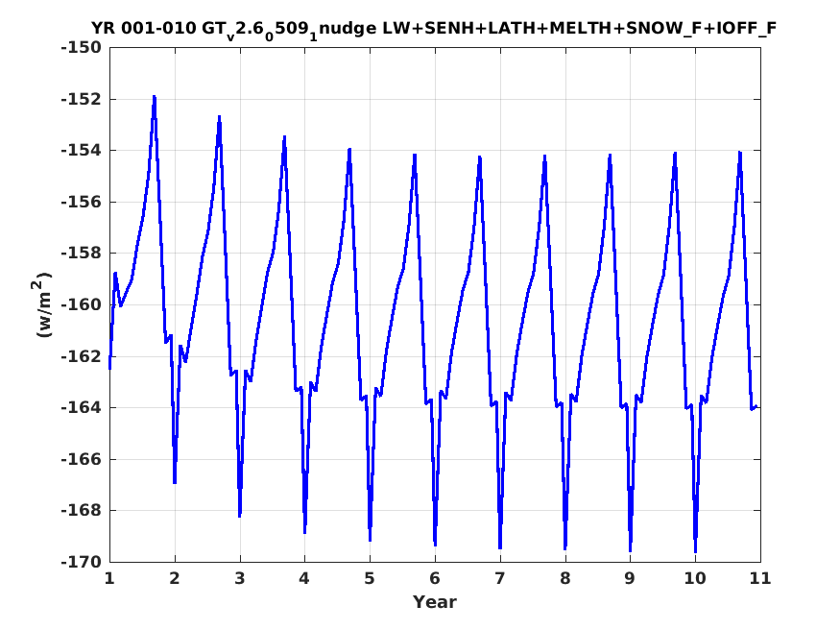Click the y-axis tick label "-150"
The image size is (840, 630).
[82, 48]
